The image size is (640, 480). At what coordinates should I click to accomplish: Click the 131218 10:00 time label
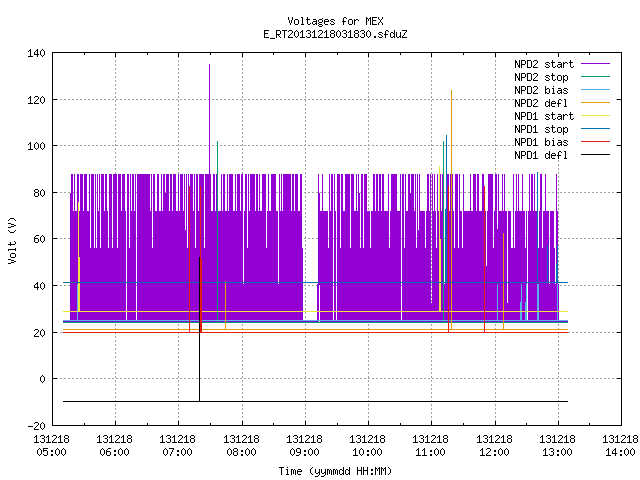[368, 446]
